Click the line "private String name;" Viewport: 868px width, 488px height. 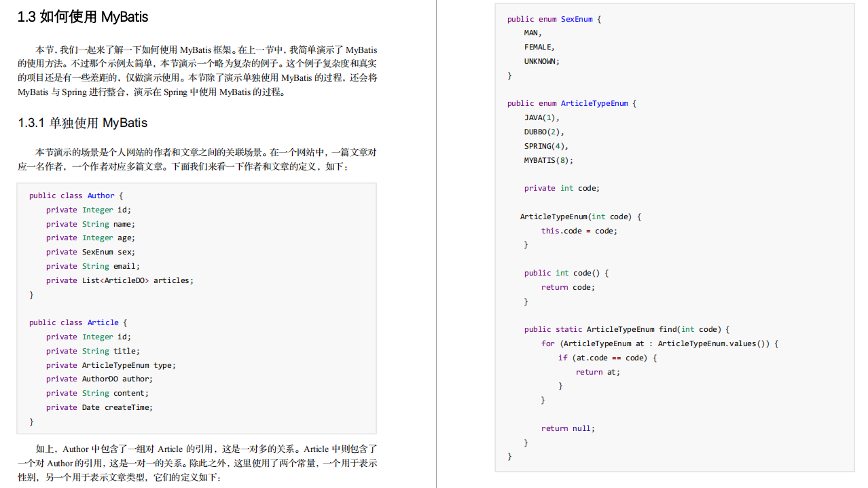pyautogui.click(x=90, y=224)
